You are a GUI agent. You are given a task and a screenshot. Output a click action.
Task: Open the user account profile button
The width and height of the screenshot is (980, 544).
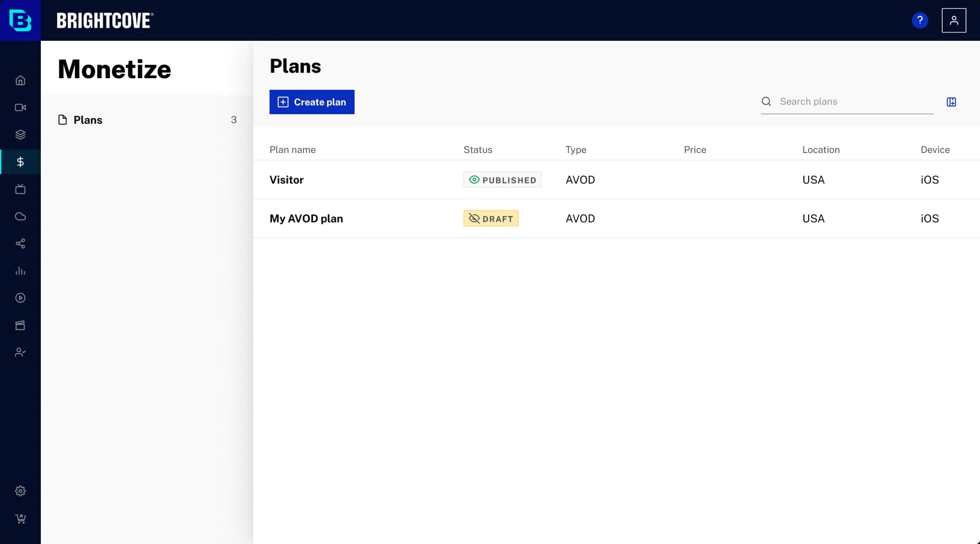point(954,20)
